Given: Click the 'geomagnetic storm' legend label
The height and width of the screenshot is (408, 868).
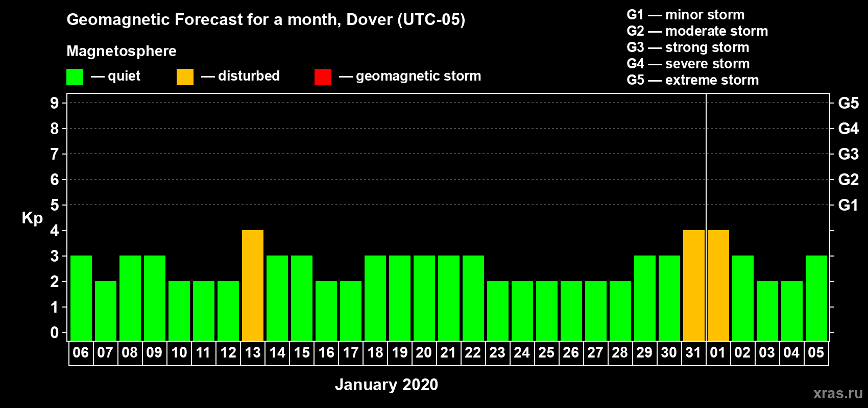Looking at the screenshot, I should pyautogui.click(x=419, y=76).
